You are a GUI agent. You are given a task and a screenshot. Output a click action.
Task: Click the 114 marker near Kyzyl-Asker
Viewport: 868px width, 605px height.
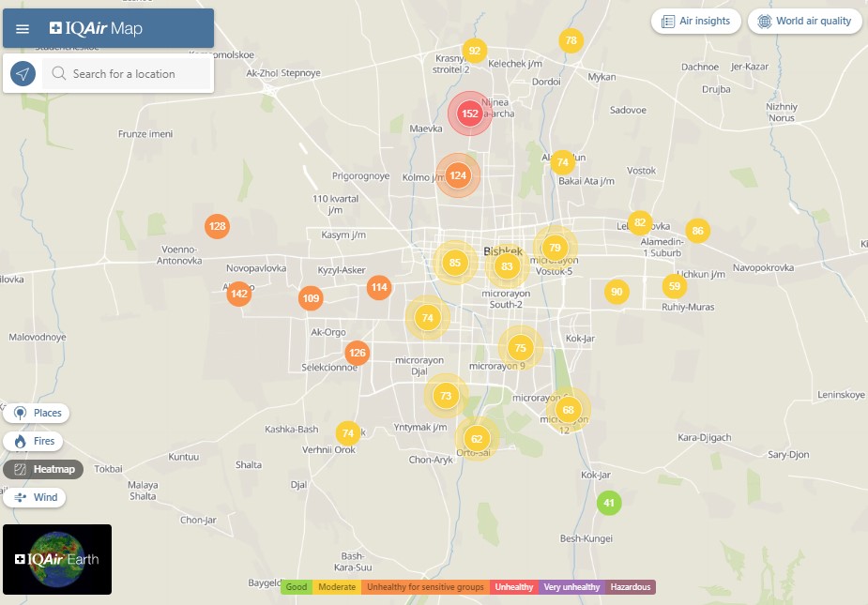(379, 287)
